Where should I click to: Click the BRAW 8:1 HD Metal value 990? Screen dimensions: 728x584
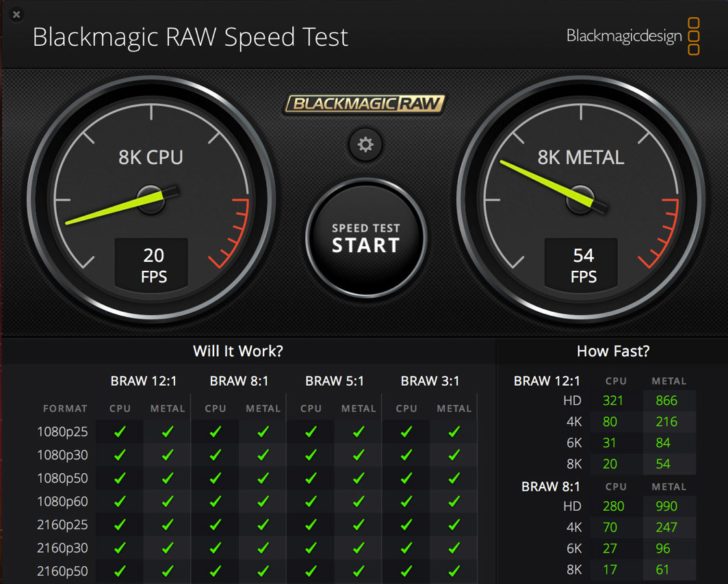coord(666,506)
